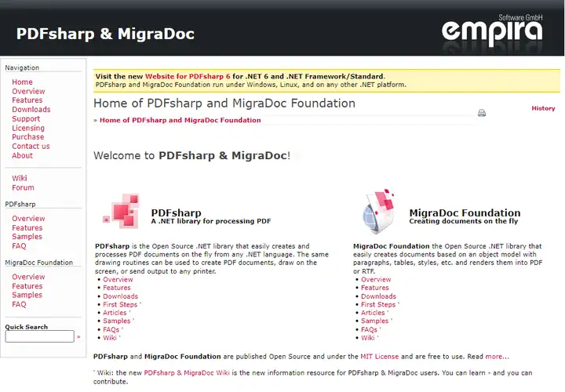The width and height of the screenshot is (565, 392).
Task: Open Overview under the PDFsharp sidebar section
Action: (x=28, y=219)
